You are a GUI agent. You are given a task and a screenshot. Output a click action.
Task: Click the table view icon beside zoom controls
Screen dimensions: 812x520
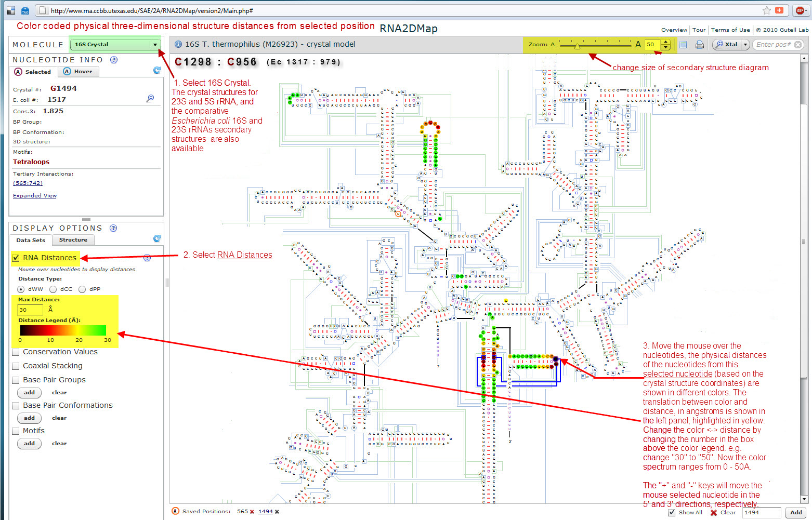click(683, 45)
